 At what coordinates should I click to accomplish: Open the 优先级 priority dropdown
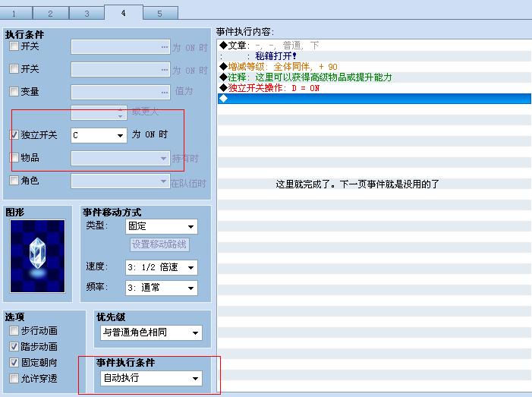click(x=151, y=332)
